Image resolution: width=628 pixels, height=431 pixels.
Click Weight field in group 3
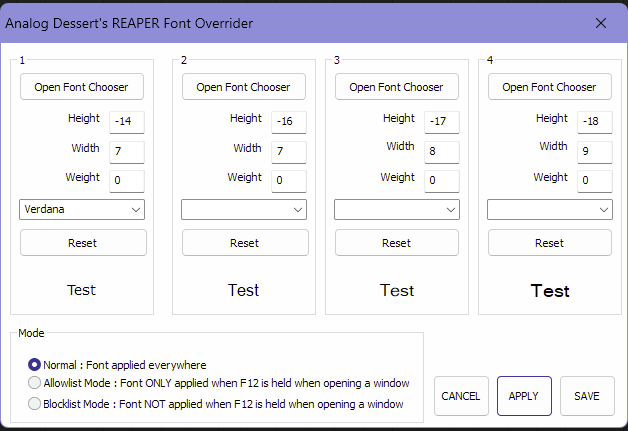pyautogui.click(x=442, y=181)
